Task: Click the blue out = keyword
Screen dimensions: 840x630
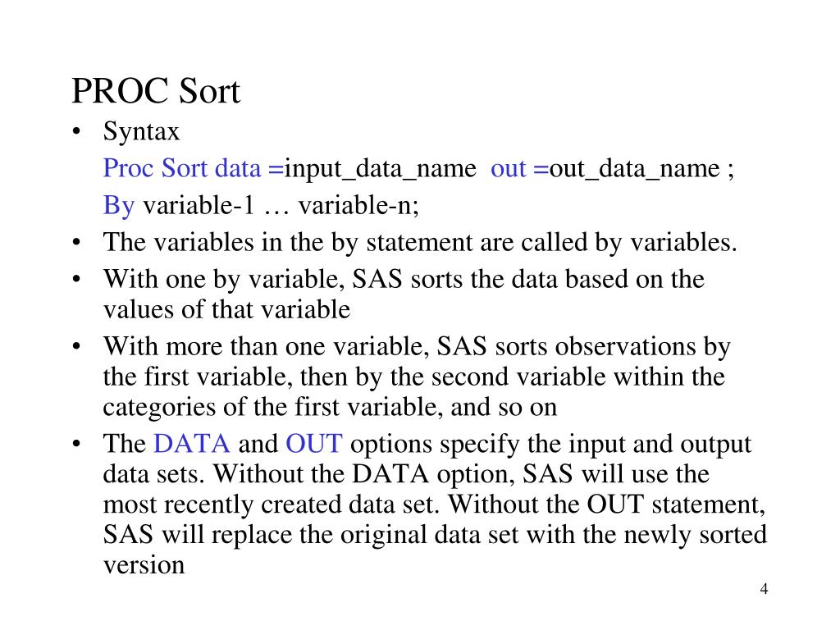Action: [519, 168]
